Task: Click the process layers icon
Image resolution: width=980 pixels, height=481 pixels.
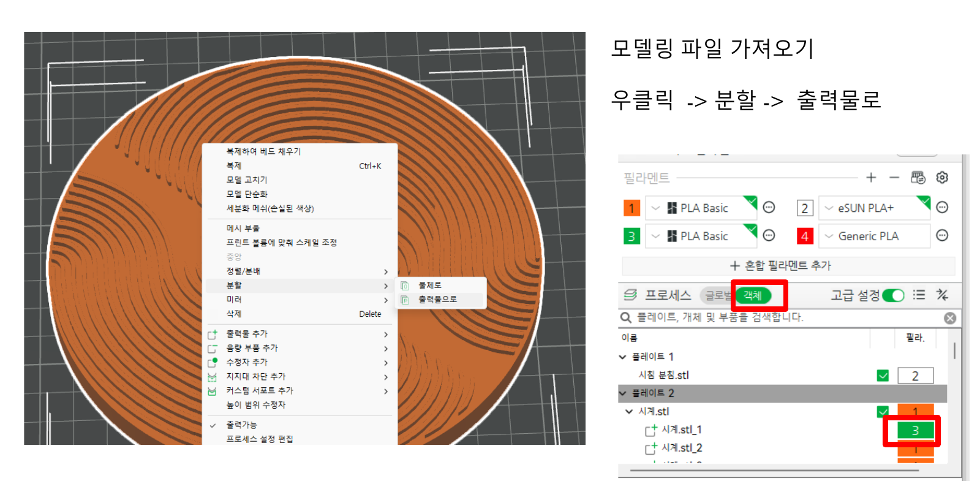Action: [x=630, y=295]
